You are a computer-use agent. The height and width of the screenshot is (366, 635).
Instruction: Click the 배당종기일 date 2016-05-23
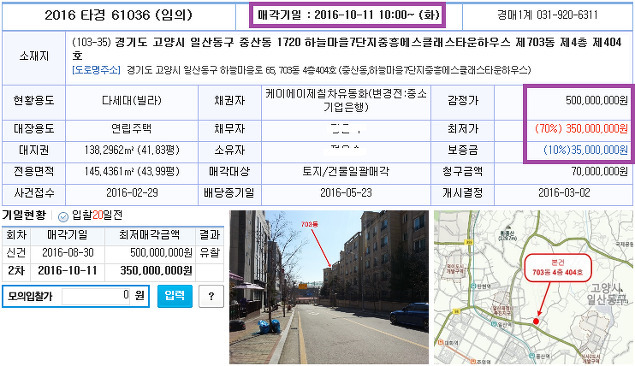pyautogui.click(x=346, y=193)
